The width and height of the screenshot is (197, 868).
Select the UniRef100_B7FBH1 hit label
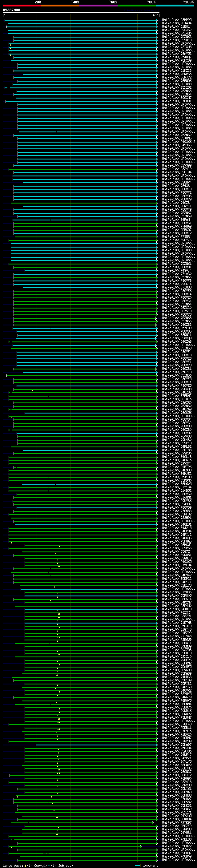coord(176,101)
